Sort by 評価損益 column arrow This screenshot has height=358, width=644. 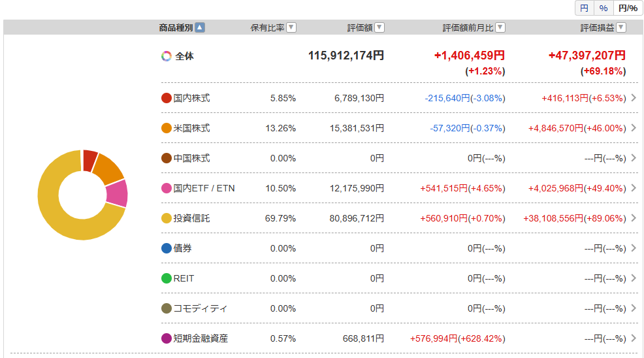point(621,27)
